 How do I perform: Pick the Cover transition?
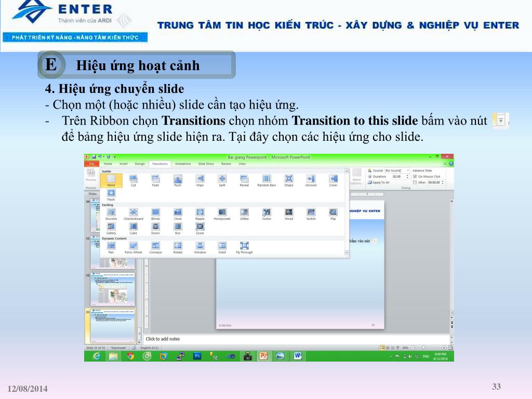[333, 180]
